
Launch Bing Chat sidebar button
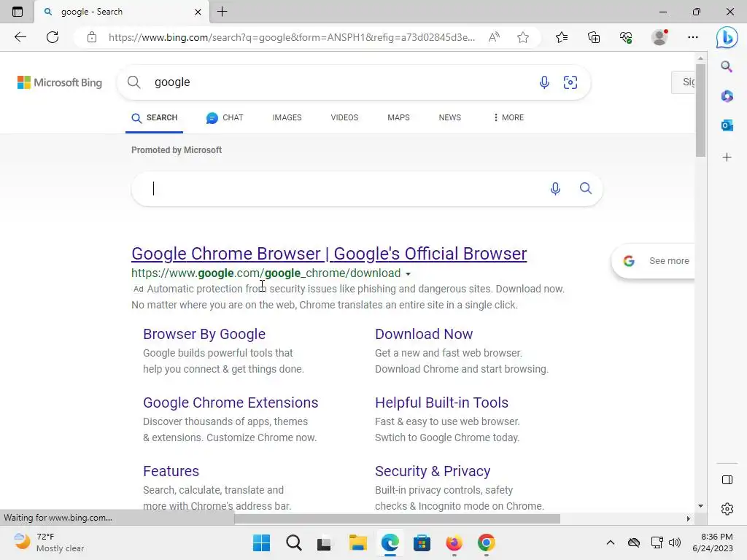coord(727,37)
